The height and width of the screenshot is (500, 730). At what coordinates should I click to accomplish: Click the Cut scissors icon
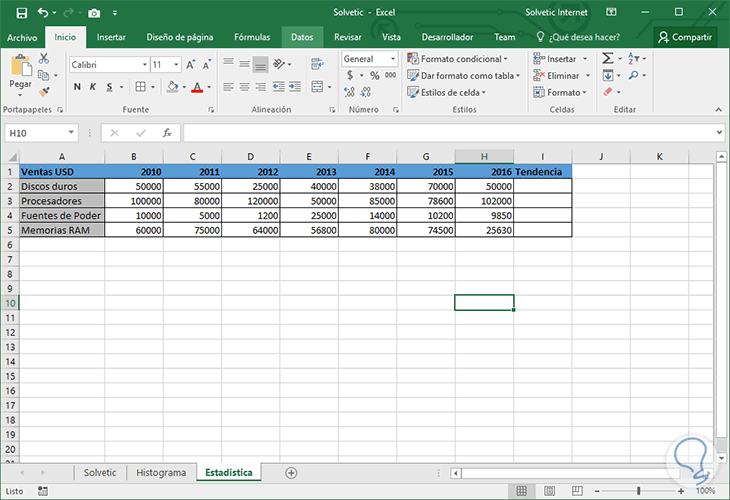44,60
